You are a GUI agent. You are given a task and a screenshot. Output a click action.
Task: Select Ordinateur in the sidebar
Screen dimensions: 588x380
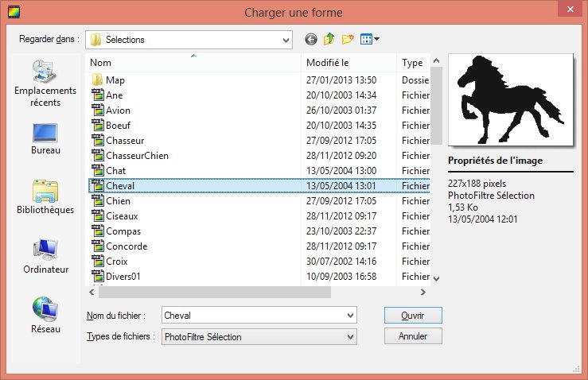(x=45, y=257)
